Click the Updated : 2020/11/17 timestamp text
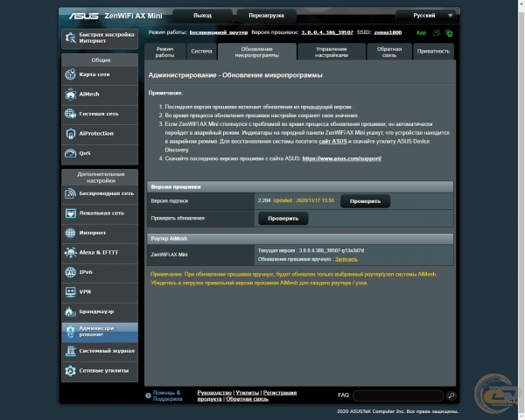The width and height of the screenshot is (525, 420). pos(304,200)
